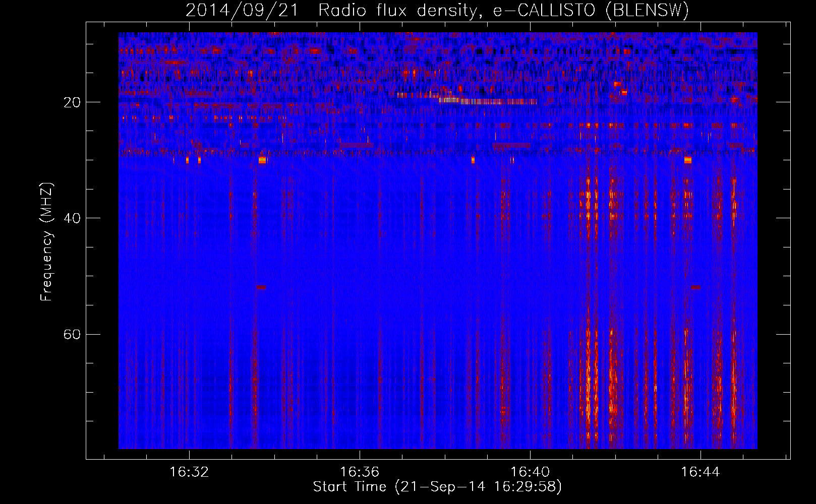816x504 pixels.
Task: Click the "60" frequency tick label
Action: [73, 335]
